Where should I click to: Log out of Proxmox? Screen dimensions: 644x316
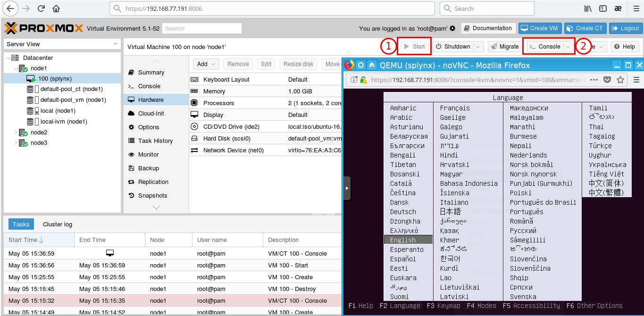626,28
